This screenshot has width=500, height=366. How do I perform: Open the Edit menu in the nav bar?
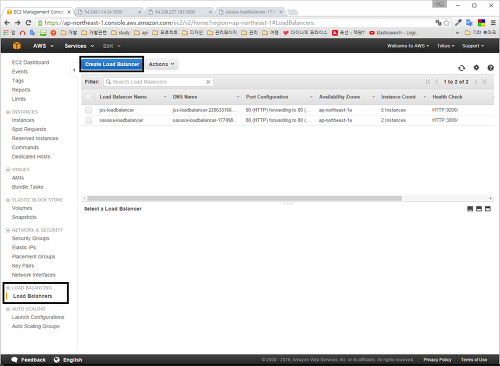112,46
